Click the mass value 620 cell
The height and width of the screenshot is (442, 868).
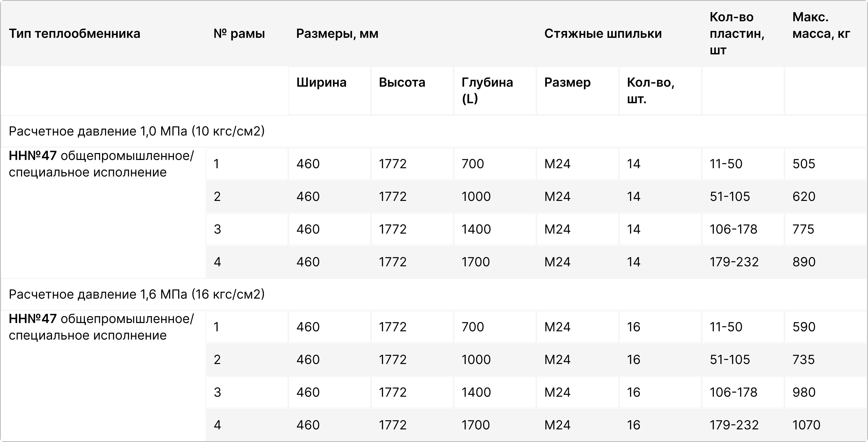(x=804, y=197)
